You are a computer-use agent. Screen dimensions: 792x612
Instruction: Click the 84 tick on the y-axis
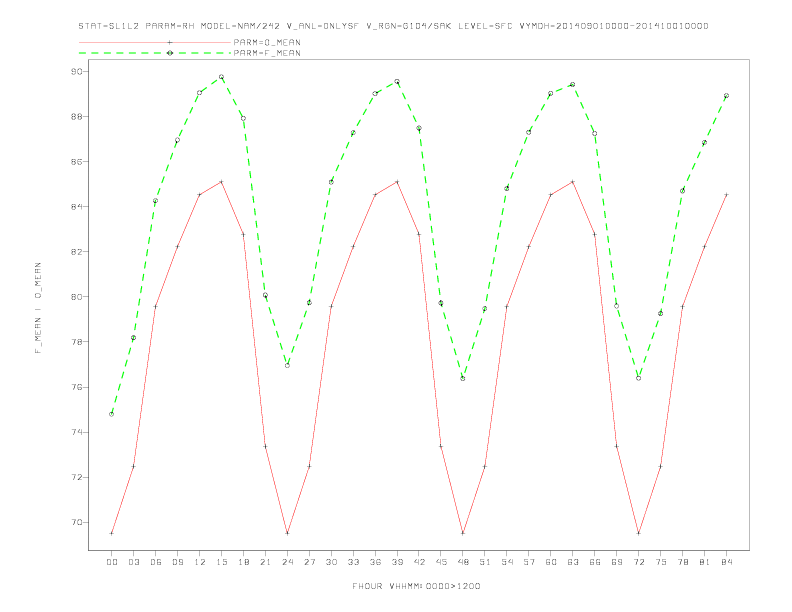pyautogui.click(x=77, y=207)
